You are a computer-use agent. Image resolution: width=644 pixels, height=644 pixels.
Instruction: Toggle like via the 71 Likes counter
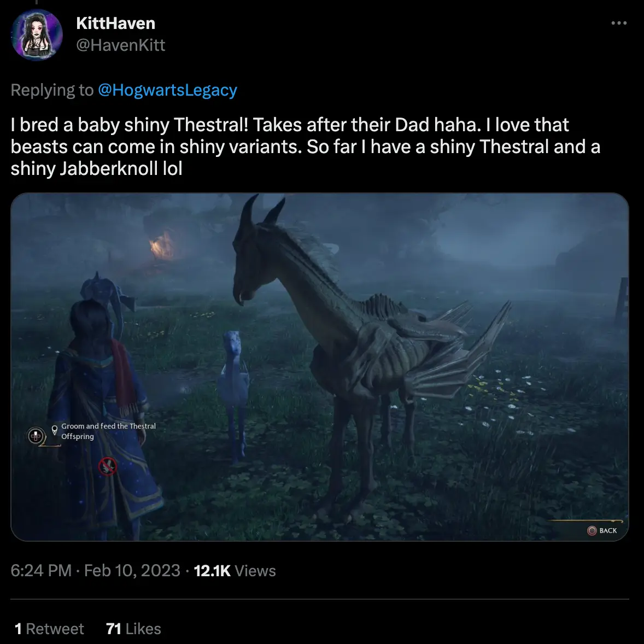click(x=133, y=628)
